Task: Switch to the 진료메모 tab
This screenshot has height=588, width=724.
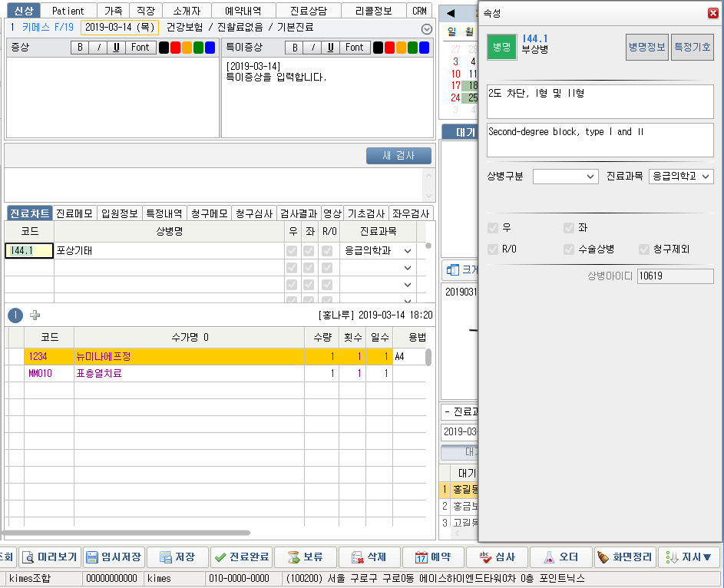Action: [74, 213]
